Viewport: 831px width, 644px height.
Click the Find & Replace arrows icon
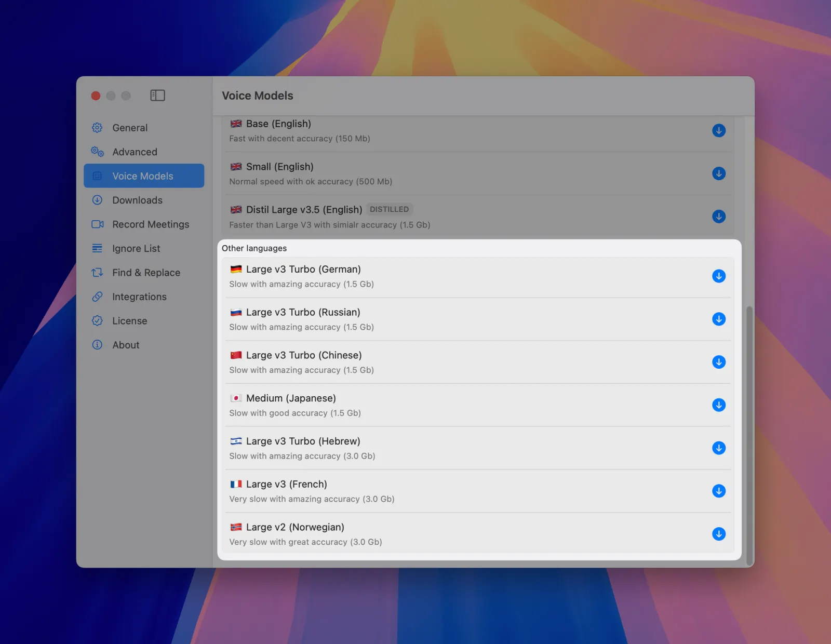[x=97, y=273]
